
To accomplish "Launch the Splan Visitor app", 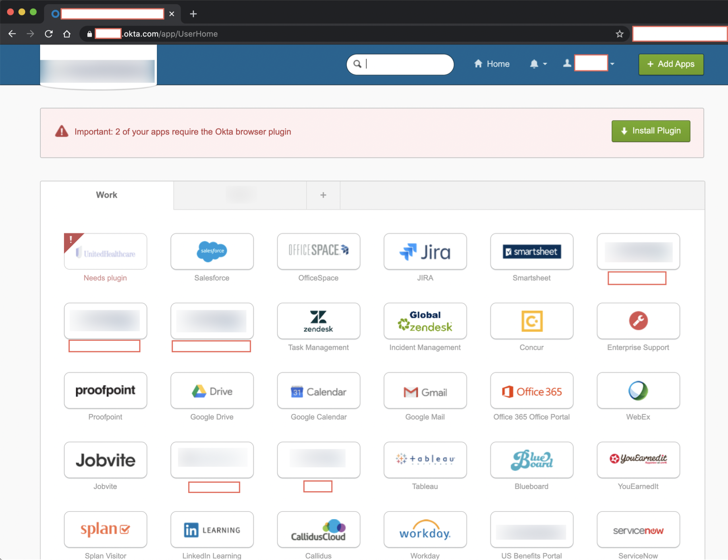I will 105,529.
